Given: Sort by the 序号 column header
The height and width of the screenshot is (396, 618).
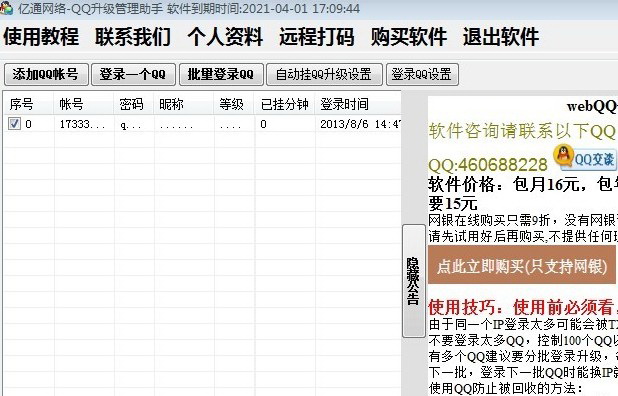Looking at the screenshot, I should pyautogui.click(x=28, y=104).
